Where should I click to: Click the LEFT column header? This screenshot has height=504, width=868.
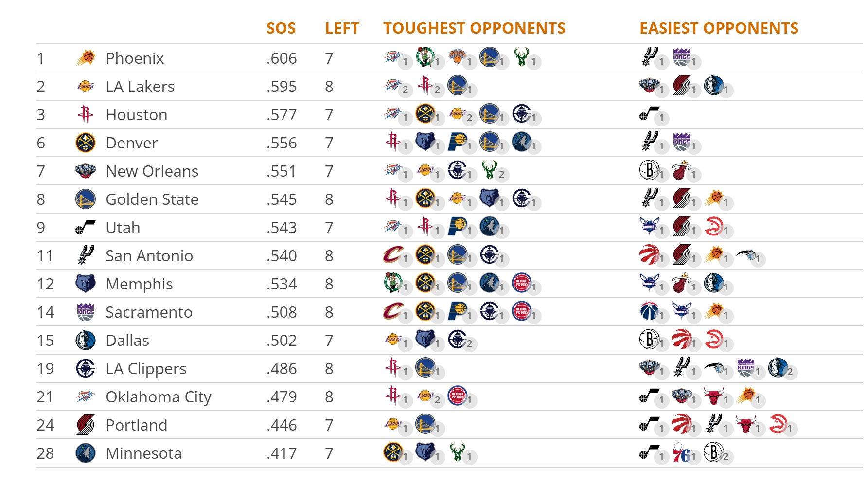(342, 28)
